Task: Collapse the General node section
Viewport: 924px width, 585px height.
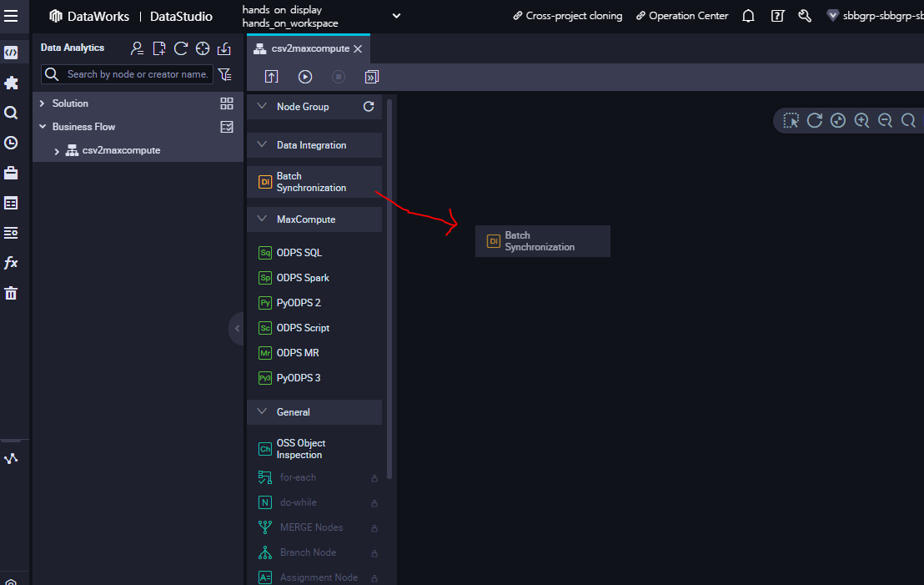Action: (x=262, y=411)
